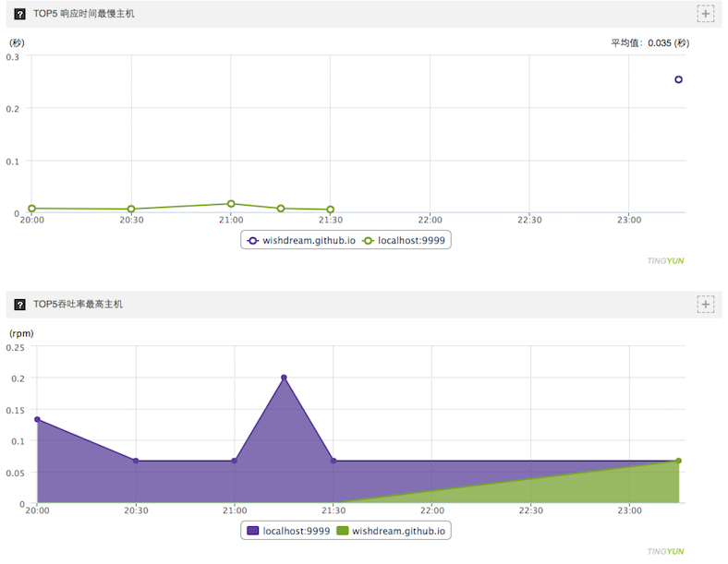Toggle localhost:9999 series in throughput legend
Image resolution: width=728 pixels, height=564 pixels.
click(288, 531)
